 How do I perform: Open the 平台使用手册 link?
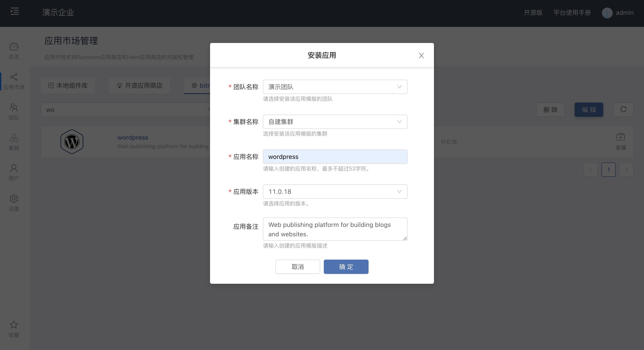572,13
